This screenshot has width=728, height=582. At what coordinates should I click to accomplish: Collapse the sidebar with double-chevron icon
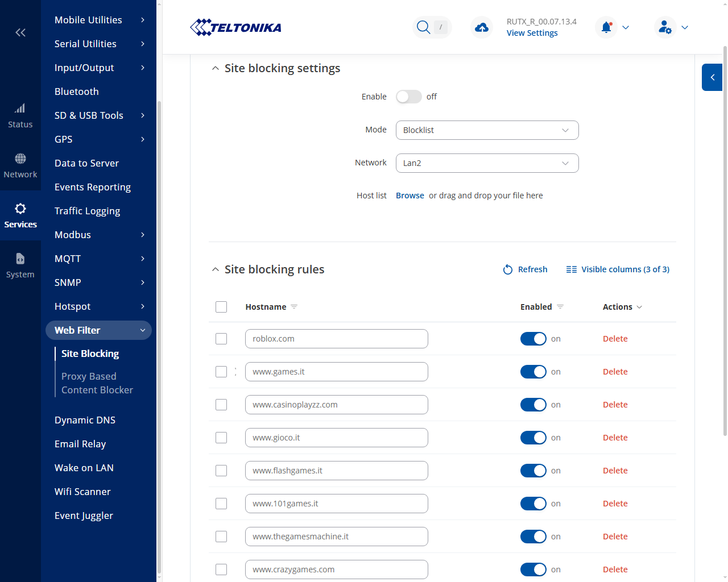coord(20,32)
